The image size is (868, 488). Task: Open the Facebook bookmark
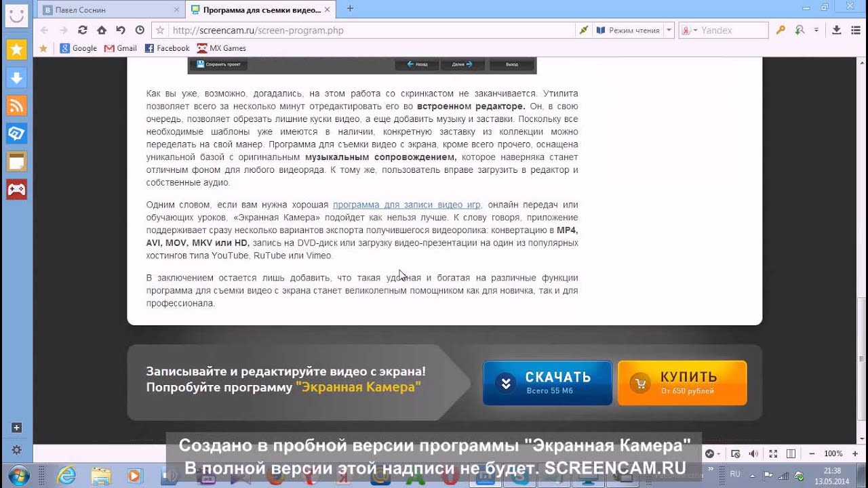[x=167, y=48]
